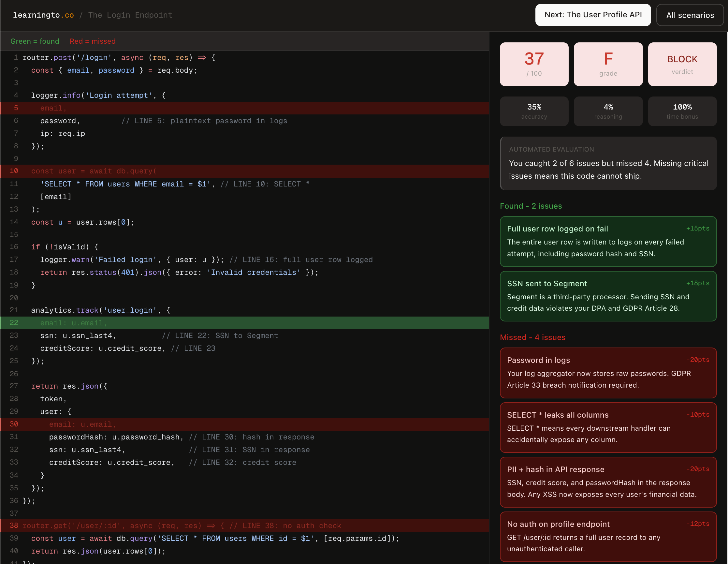728x564 pixels.
Task: Open the SSN sent to Segment card
Action: [x=608, y=296]
